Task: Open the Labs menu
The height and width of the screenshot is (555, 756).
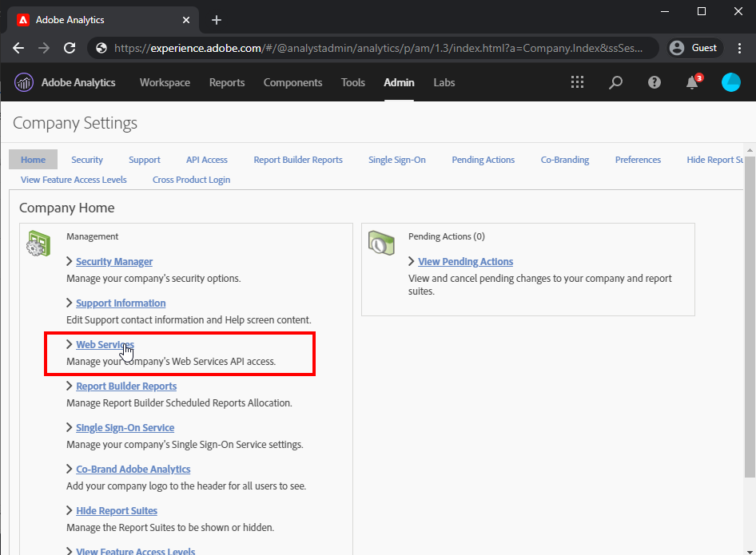Action: click(x=444, y=82)
